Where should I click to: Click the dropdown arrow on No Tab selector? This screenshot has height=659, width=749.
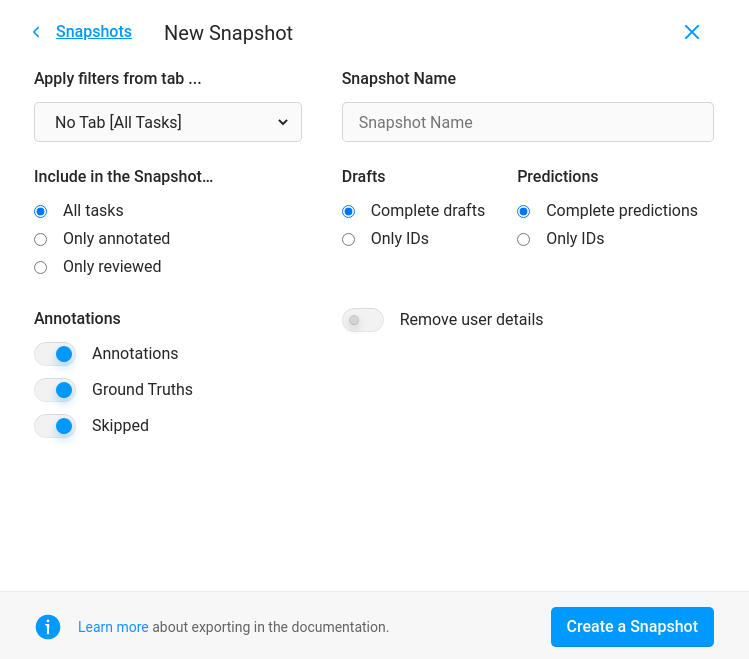coord(283,122)
